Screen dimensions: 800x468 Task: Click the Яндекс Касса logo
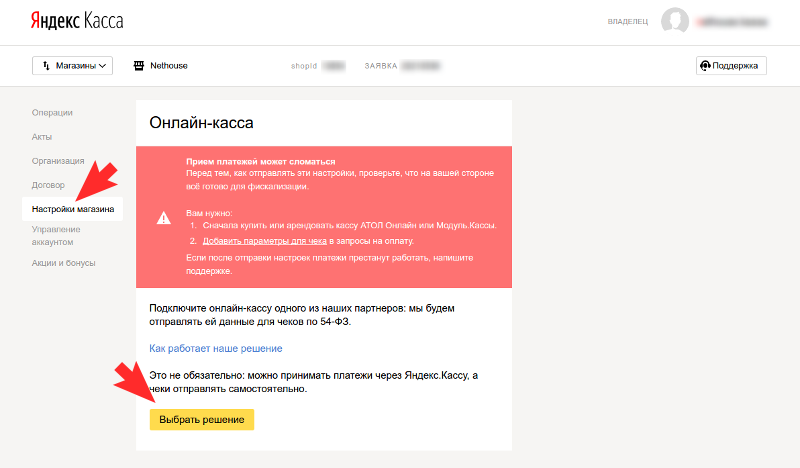[77, 21]
